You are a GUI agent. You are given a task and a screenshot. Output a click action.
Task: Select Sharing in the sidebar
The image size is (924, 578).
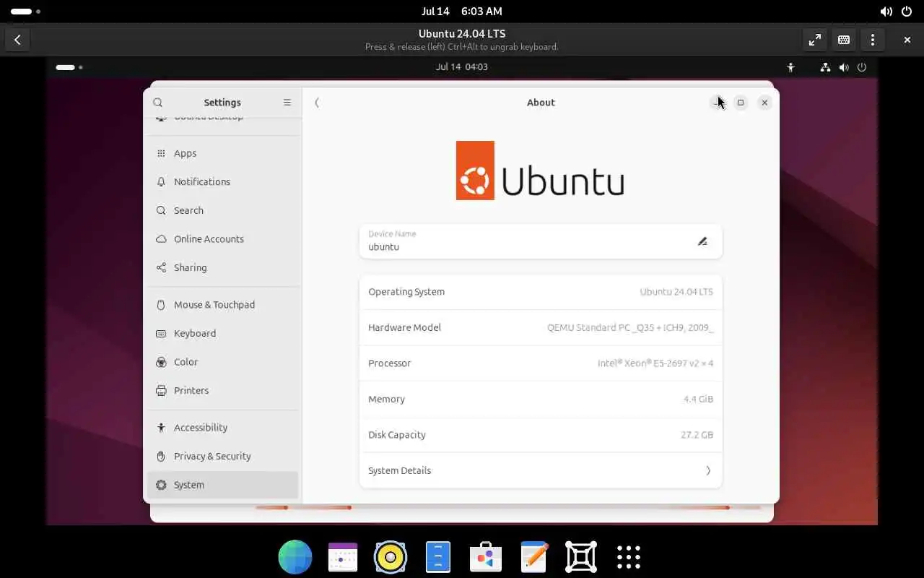click(x=222, y=267)
